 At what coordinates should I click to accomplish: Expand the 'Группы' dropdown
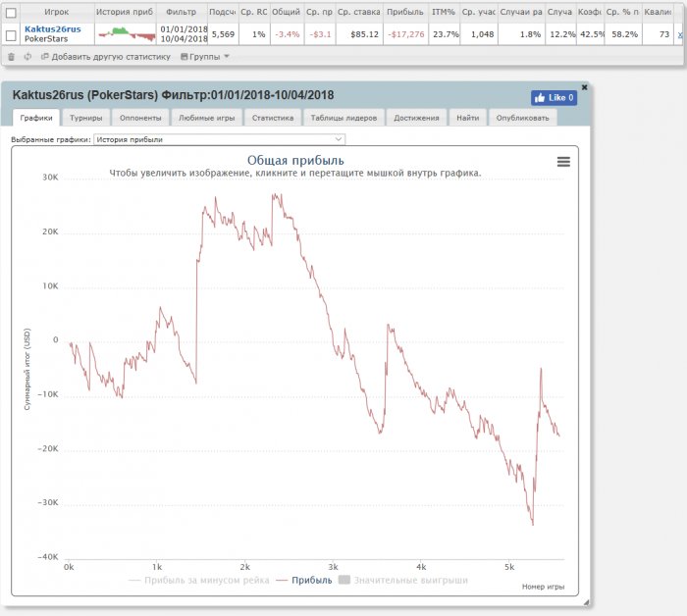[204, 57]
